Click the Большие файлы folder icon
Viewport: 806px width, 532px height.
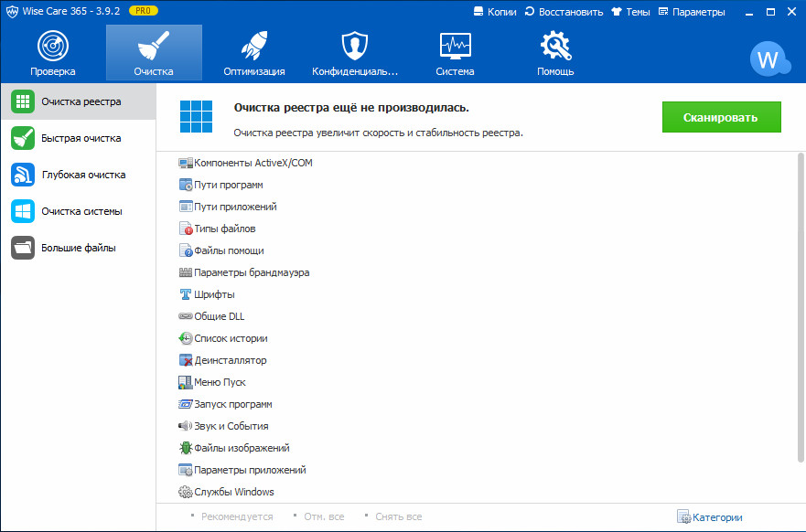(23, 248)
